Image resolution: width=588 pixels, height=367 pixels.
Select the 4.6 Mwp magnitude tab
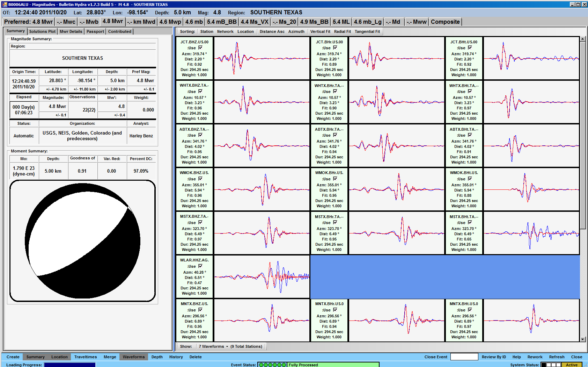(170, 22)
